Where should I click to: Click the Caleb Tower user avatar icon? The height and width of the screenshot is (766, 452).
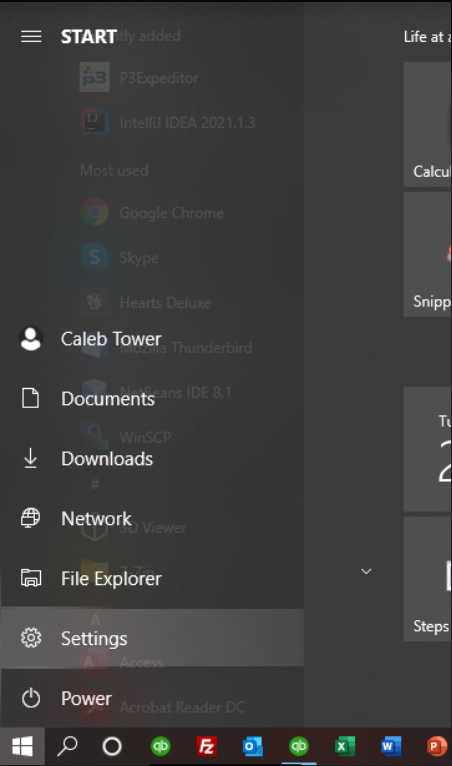point(31,339)
